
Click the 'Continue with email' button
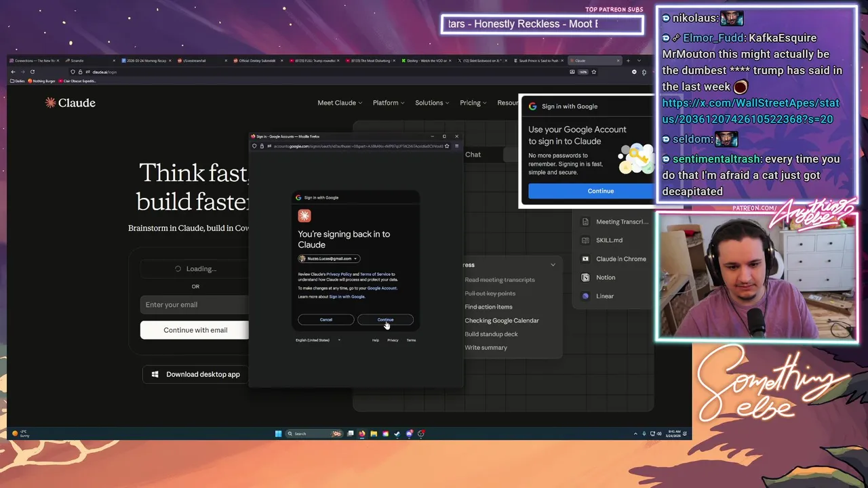tap(195, 330)
